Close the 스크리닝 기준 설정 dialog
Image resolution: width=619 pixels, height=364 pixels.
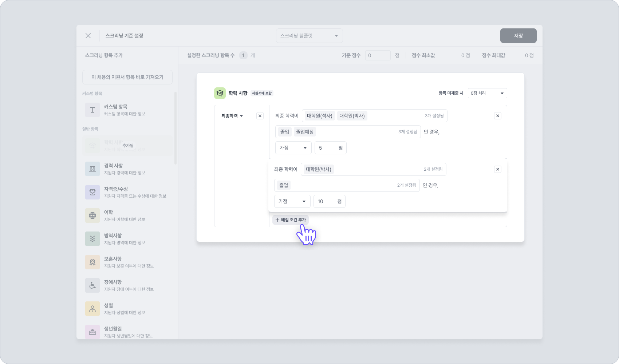coord(88,36)
